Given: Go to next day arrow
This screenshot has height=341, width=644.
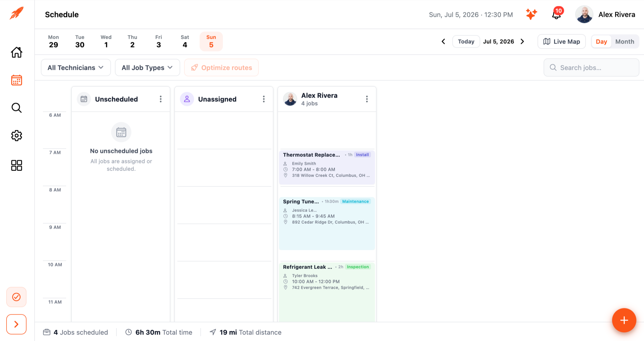Looking at the screenshot, I should click(522, 41).
